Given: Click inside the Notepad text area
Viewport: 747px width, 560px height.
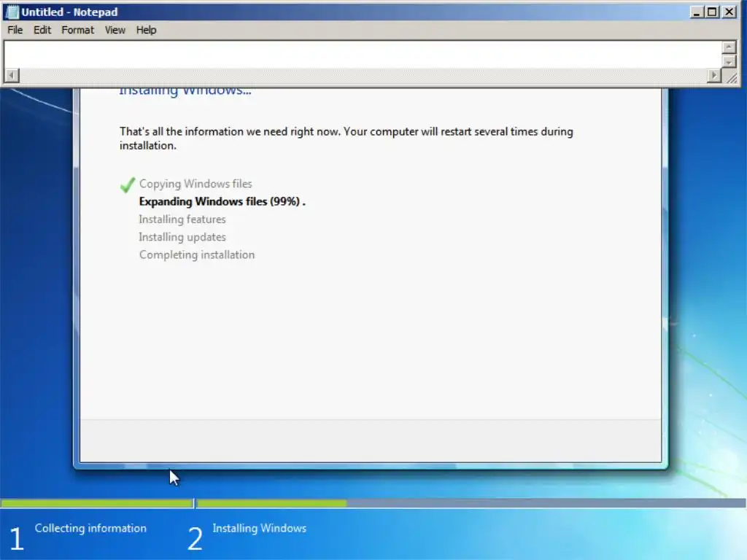Looking at the screenshot, I should click(363, 55).
